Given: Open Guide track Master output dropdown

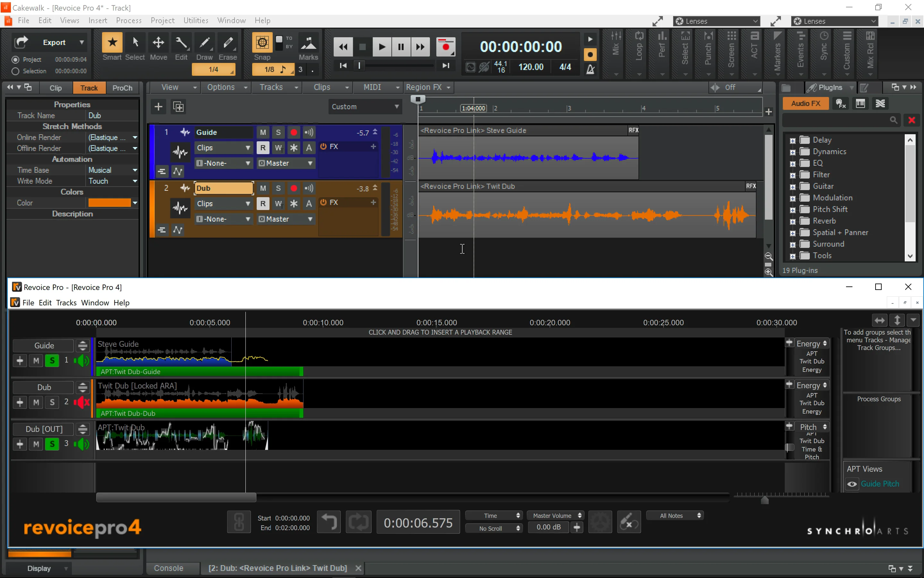Looking at the screenshot, I should (286, 163).
